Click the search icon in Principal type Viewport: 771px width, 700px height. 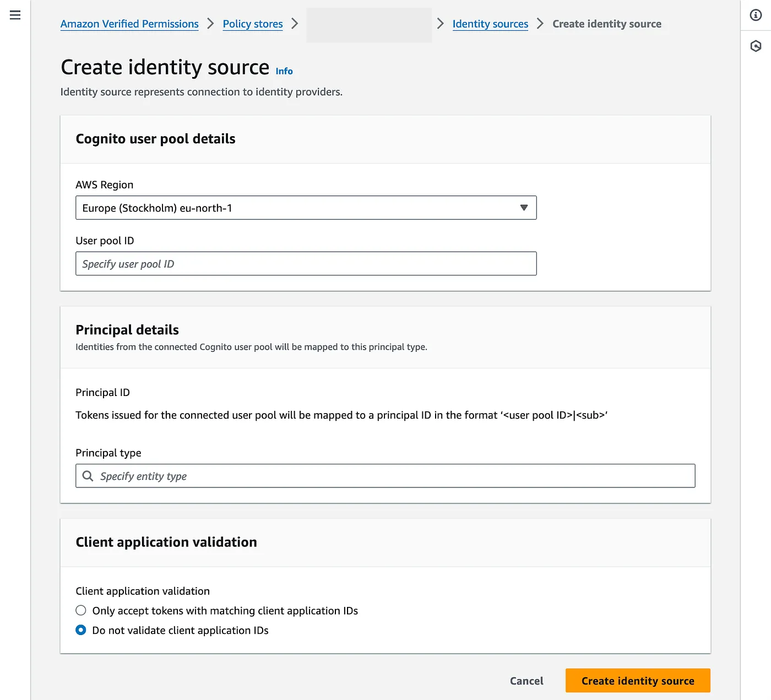(x=88, y=476)
